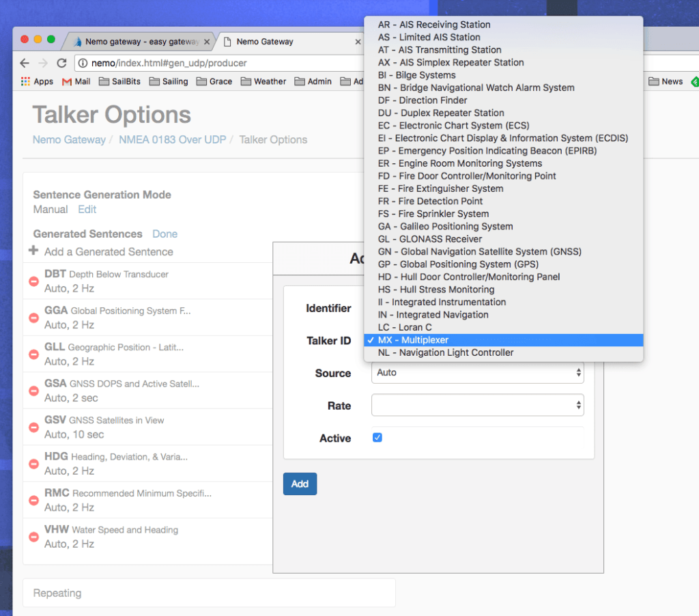Choose GP - Global Positioning System (GPS)

click(503, 264)
